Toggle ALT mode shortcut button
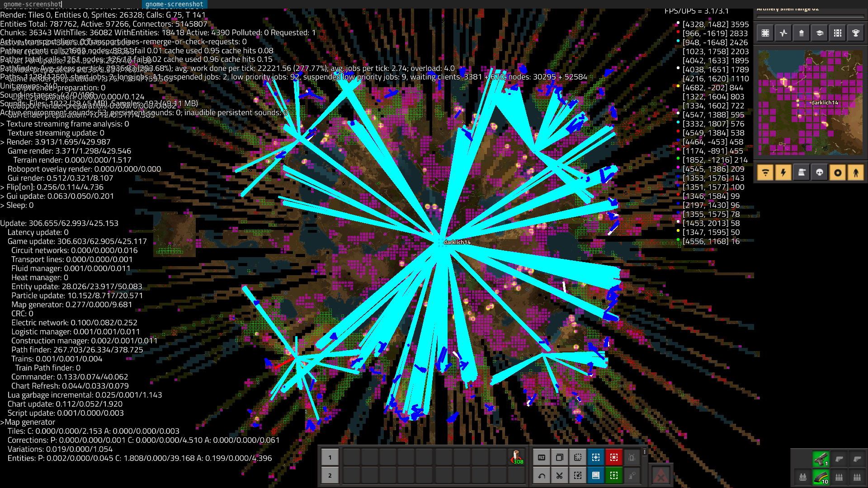This screenshot has height=488, width=868. 542,458
